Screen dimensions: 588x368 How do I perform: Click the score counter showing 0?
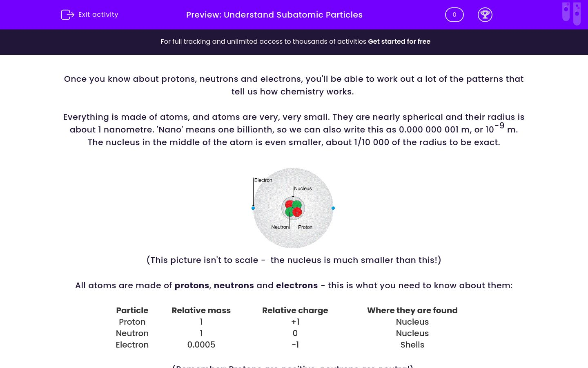454,15
